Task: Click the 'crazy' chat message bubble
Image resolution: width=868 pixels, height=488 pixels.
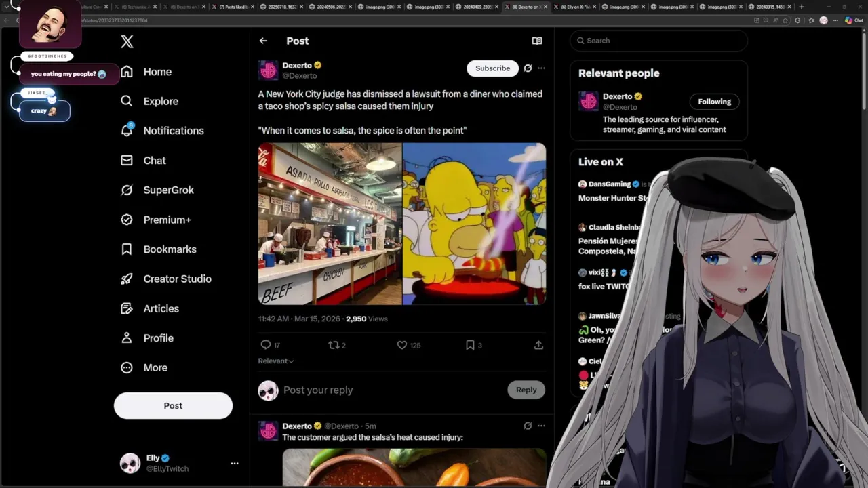Action: pos(44,110)
